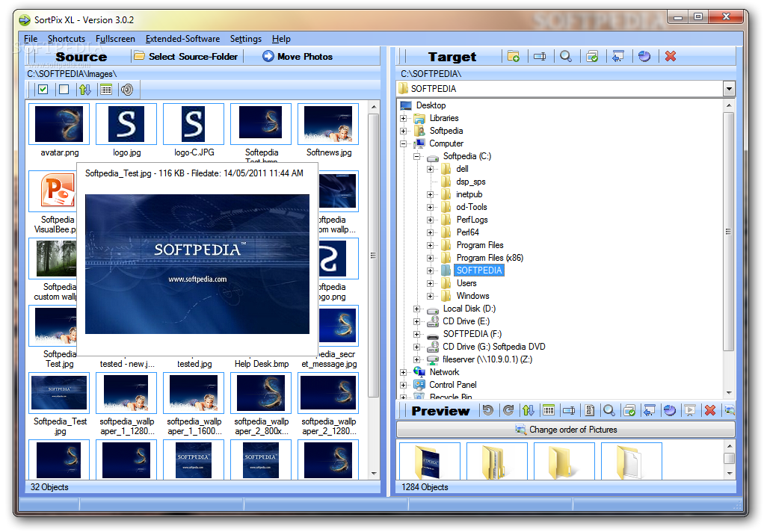Expand the Program Files (x86) folder node

[431, 258]
